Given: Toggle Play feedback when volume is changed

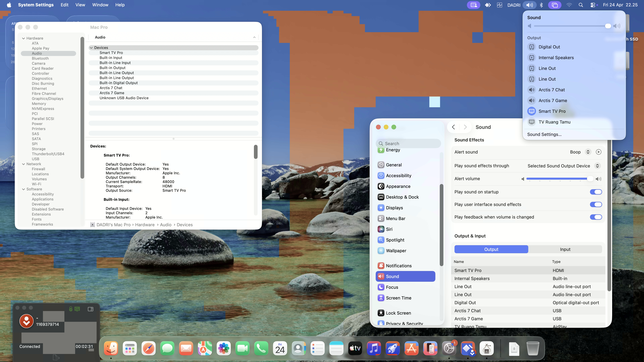Looking at the screenshot, I should coord(596,217).
